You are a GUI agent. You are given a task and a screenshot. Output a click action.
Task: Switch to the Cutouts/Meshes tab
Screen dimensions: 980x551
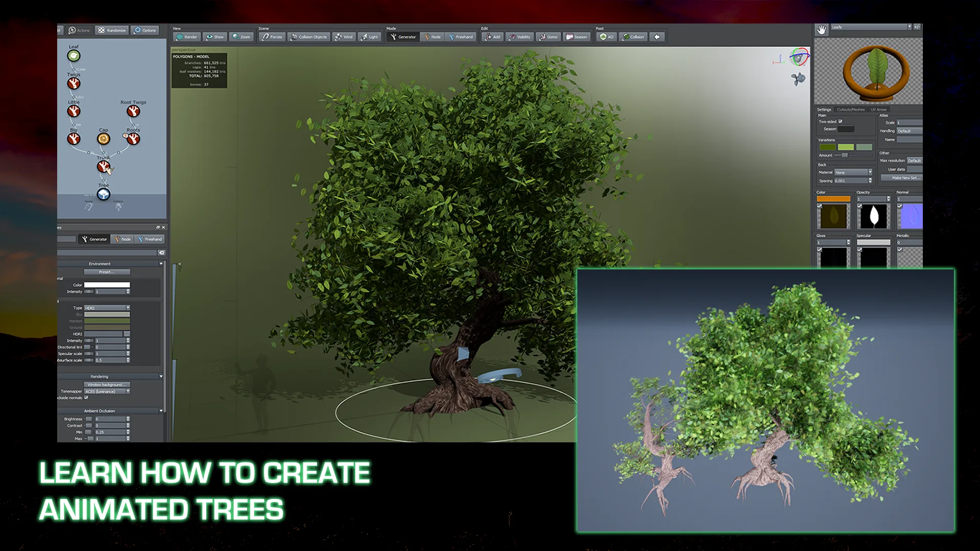click(x=851, y=110)
